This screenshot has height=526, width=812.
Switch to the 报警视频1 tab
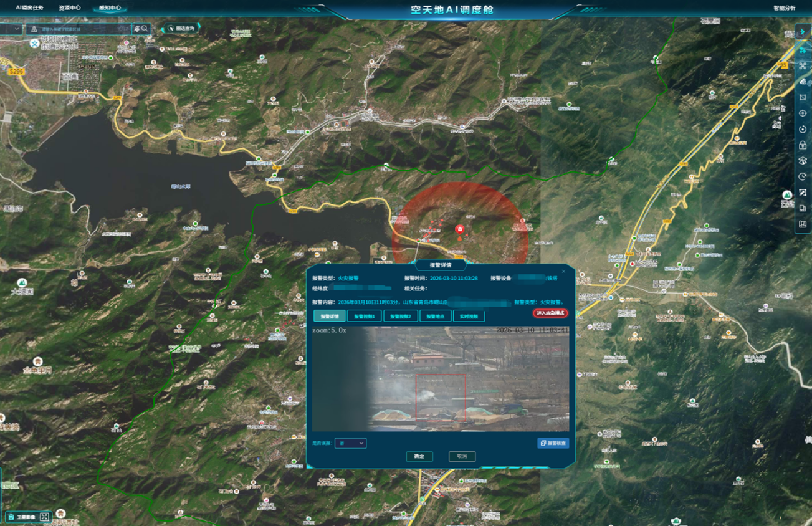point(364,316)
